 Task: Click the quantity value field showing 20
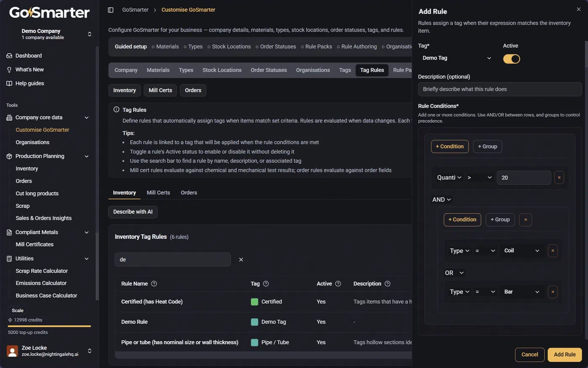click(524, 177)
